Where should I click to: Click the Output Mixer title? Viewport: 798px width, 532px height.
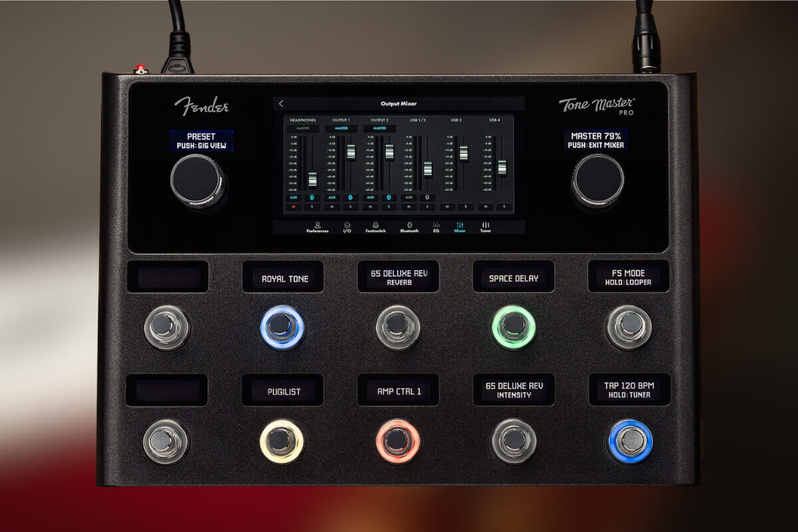pos(398,104)
